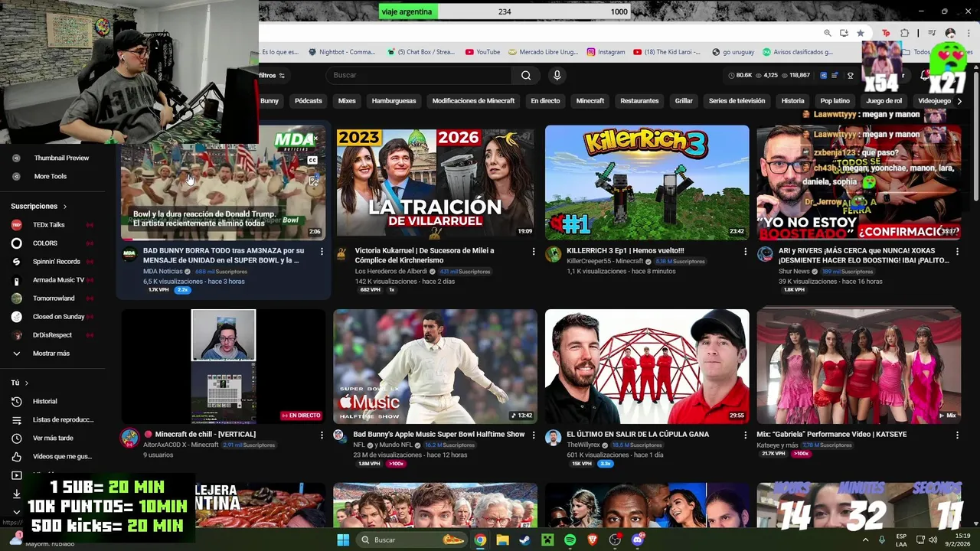Open More Tools in sidebar

click(52, 176)
